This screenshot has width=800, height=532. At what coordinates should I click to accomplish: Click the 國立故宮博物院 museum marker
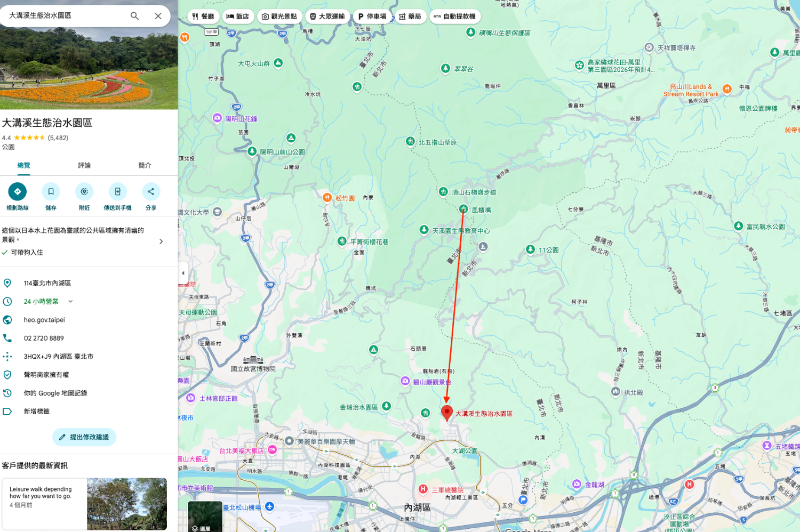point(253,360)
